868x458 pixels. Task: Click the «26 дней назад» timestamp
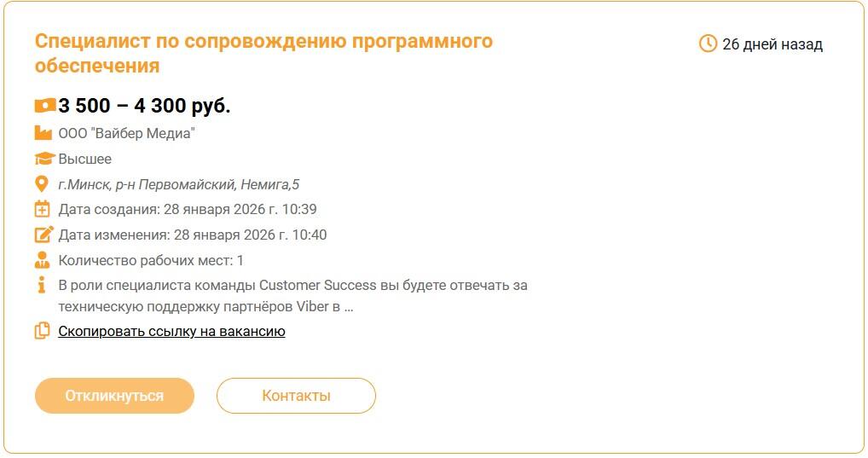(772, 44)
